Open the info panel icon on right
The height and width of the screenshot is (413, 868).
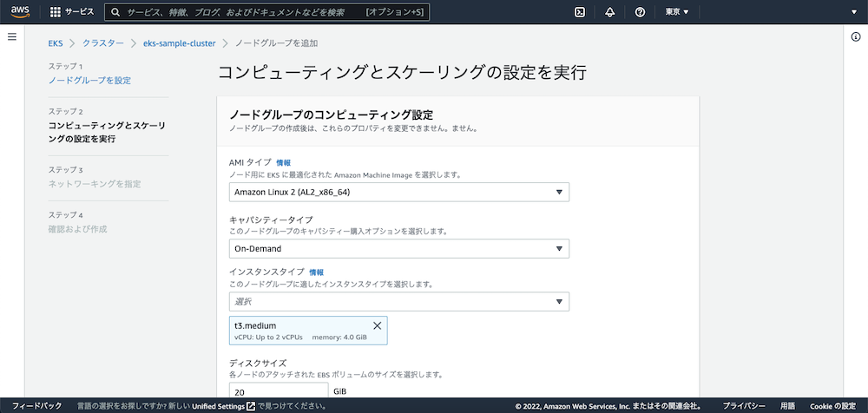(x=856, y=37)
